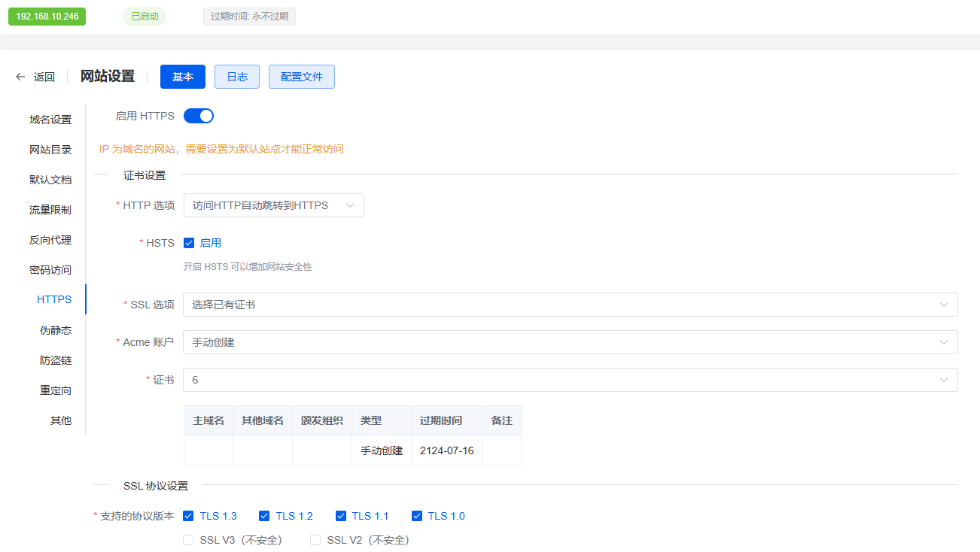
Task: Select 伪静态 from the side menu
Action: 56,330
